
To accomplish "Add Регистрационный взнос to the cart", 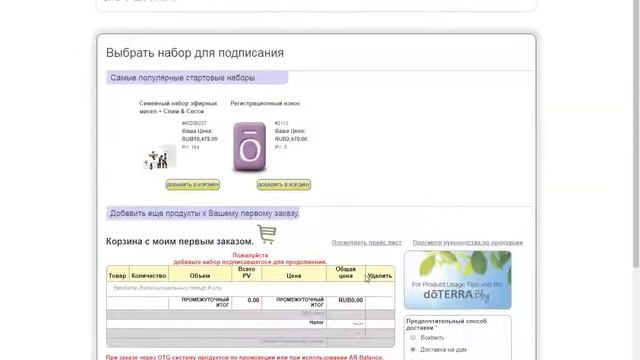I will click(284, 184).
